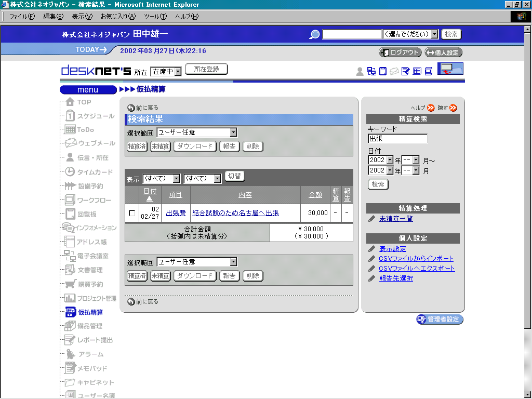
Task: Open the プロジェクト管理 chart icon
Action: point(70,298)
